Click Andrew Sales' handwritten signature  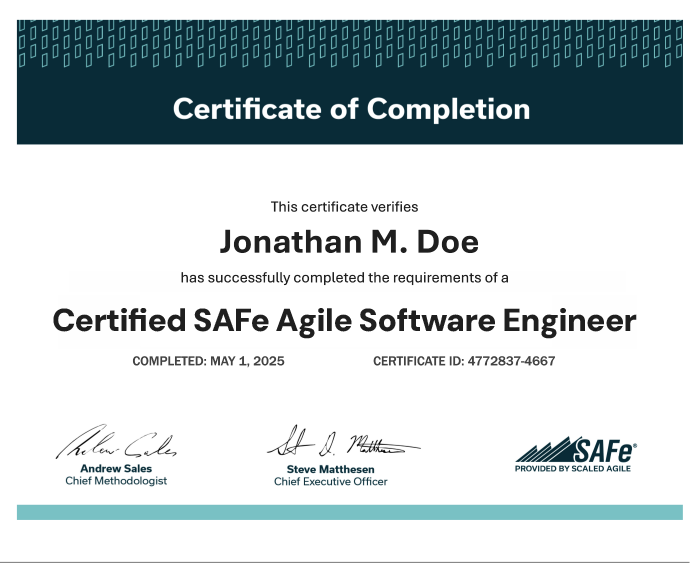(x=116, y=444)
